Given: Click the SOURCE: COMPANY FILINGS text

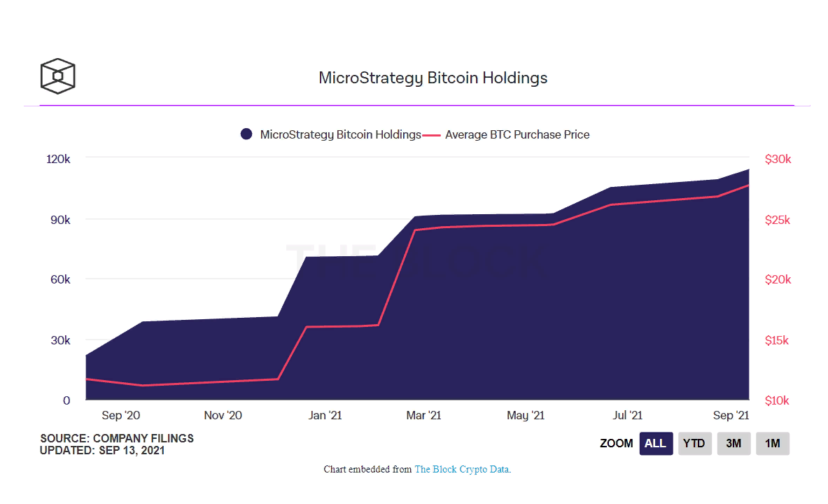Looking at the screenshot, I should pyautogui.click(x=117, y=438).
